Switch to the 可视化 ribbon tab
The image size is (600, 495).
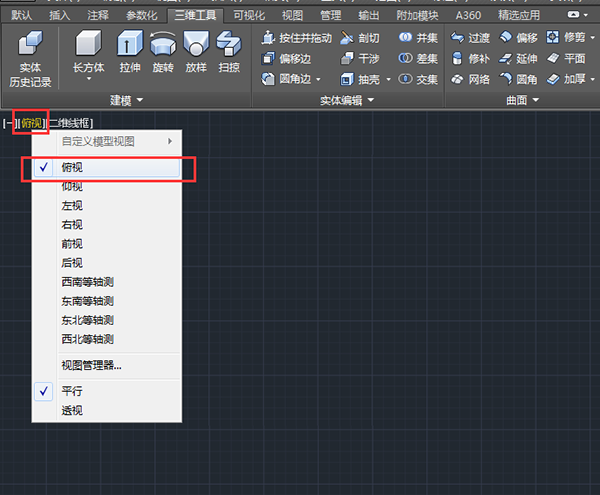tap(249, 15)
